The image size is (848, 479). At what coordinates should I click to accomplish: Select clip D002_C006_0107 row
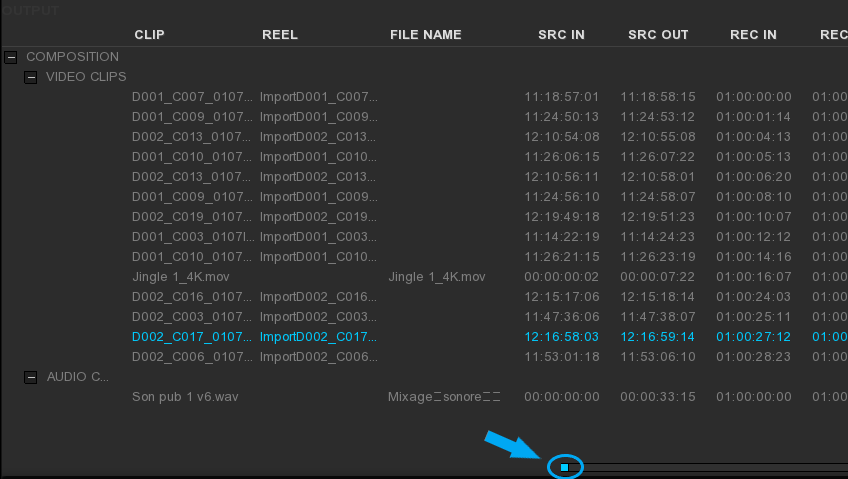click(192, 357)
